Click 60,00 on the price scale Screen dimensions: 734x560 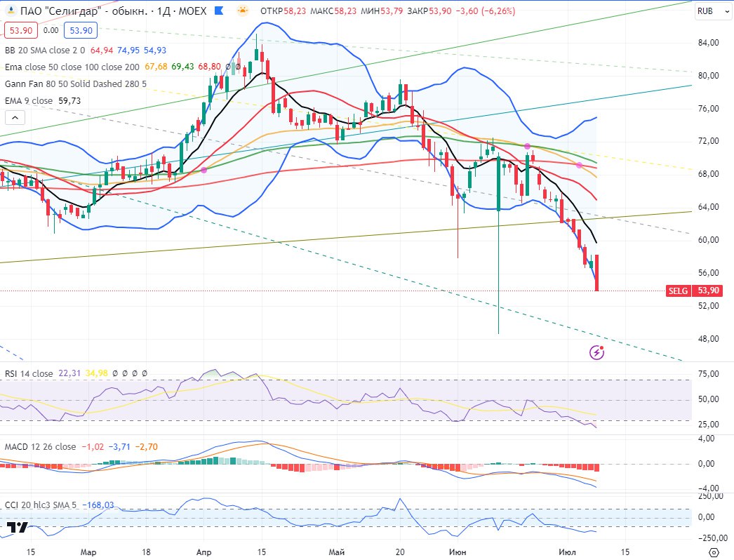pos(708,240)
